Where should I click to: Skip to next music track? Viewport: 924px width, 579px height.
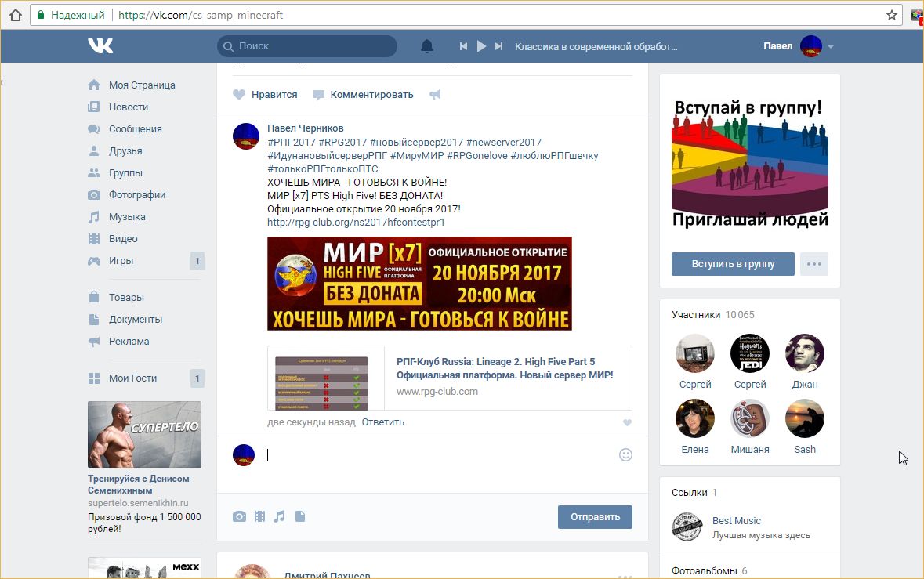[x=498, y=46]
